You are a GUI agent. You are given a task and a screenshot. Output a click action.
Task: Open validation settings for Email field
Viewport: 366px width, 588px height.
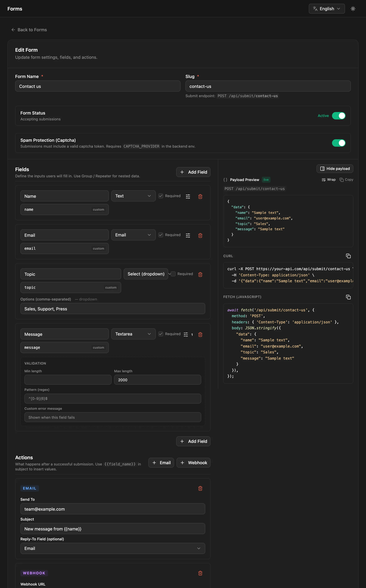188,235
